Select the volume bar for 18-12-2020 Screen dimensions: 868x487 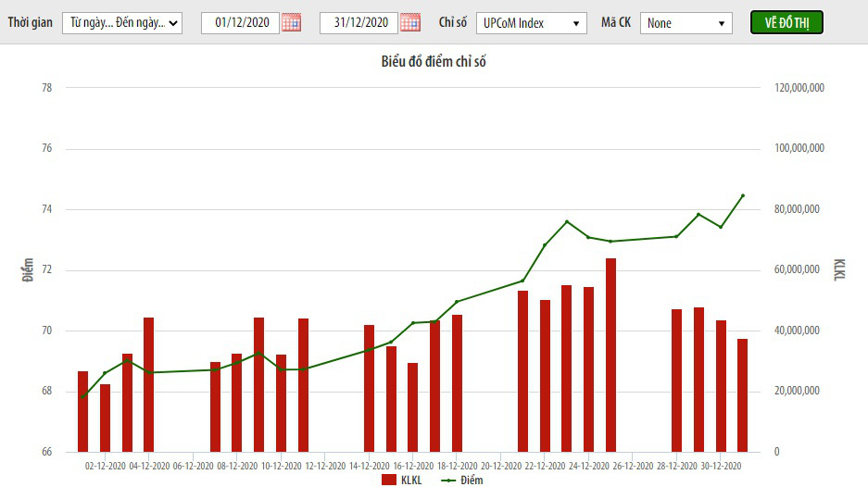point(457,383)
